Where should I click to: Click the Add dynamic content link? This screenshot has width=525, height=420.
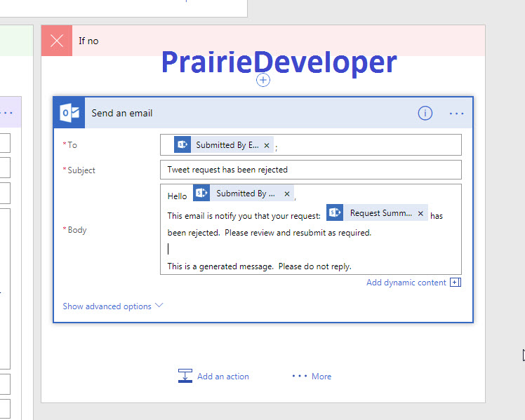pos(406,283)
